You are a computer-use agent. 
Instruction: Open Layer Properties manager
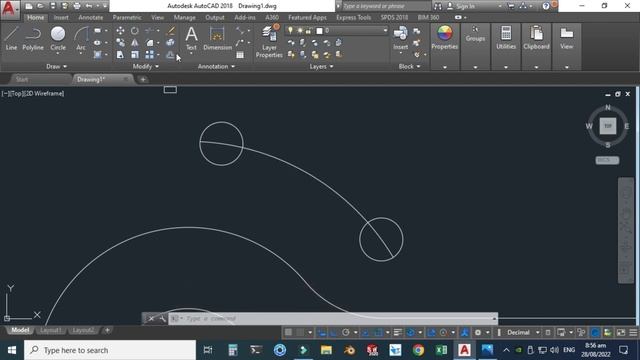pyautogui.click(x=269, y=41)
